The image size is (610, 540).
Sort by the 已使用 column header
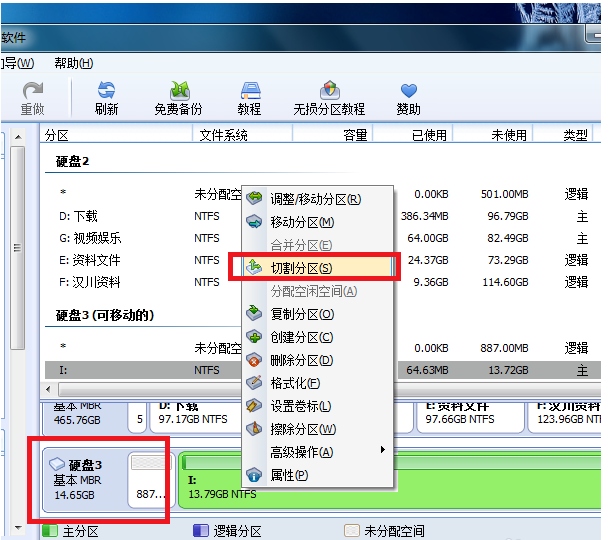tap(412, 135)
